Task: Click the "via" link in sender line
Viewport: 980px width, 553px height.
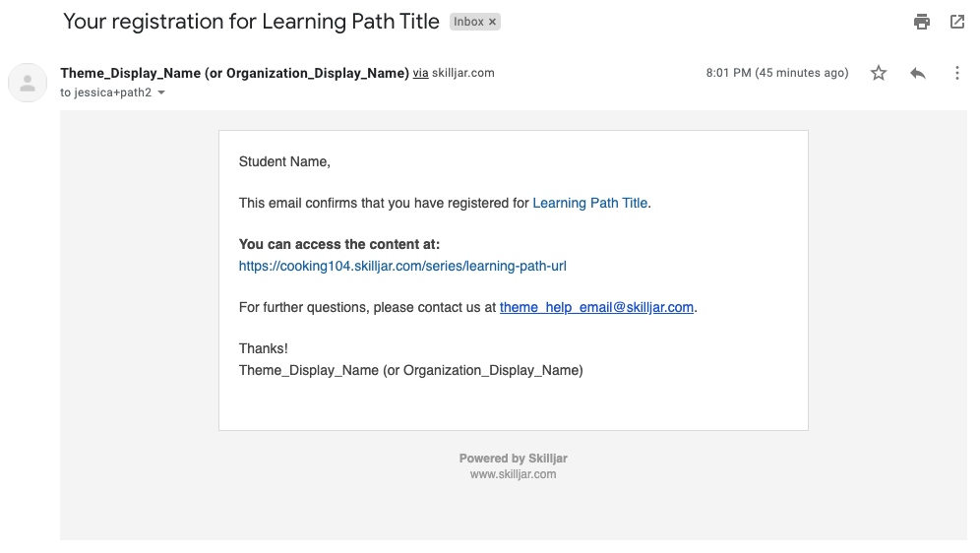Action: (420, 73)
